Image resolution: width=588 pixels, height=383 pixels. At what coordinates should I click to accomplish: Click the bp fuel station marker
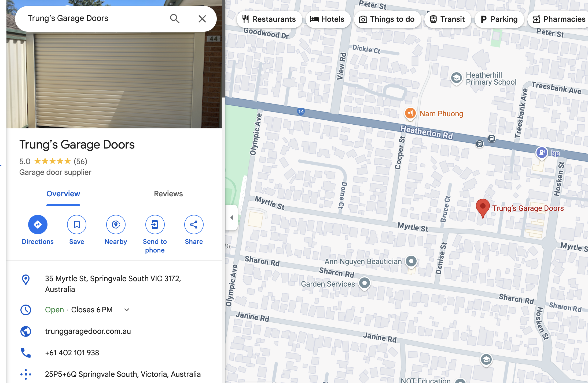(541, 153)
